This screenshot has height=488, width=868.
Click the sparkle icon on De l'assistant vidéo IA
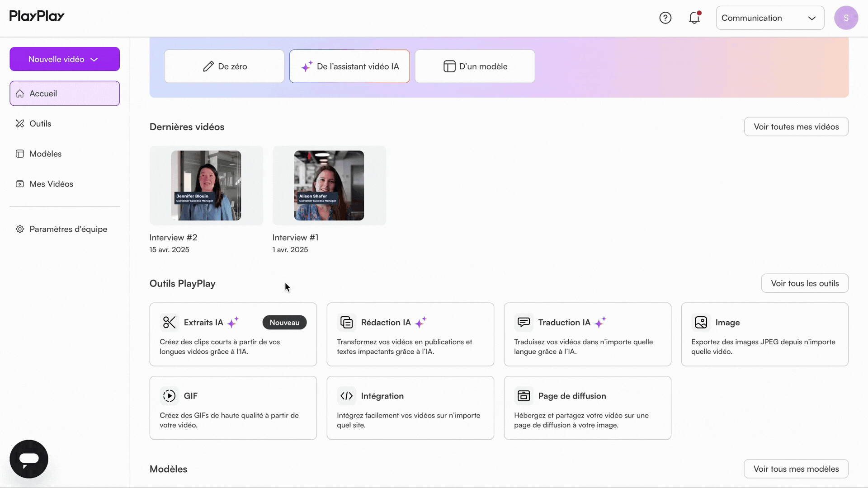point(307,66)
